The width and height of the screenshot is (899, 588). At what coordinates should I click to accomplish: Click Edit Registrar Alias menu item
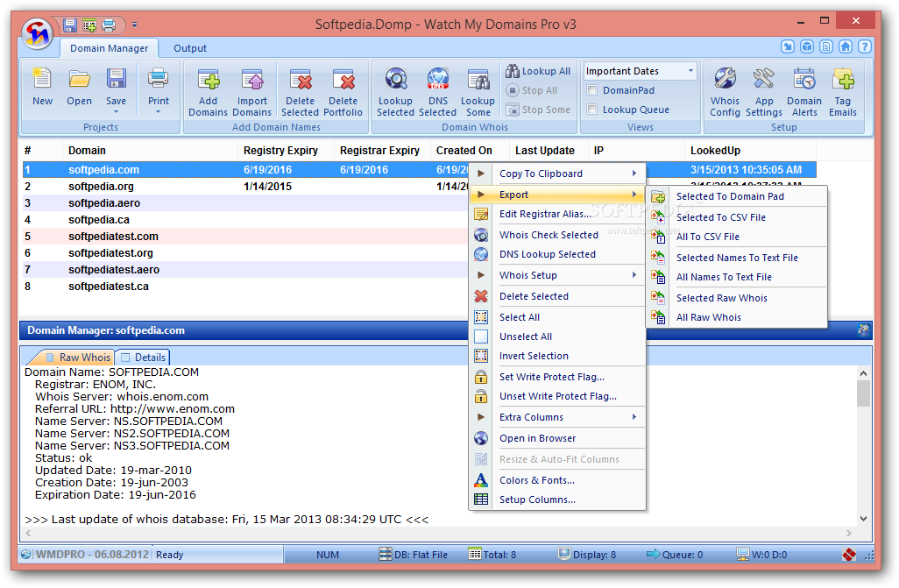coord(557,214)
